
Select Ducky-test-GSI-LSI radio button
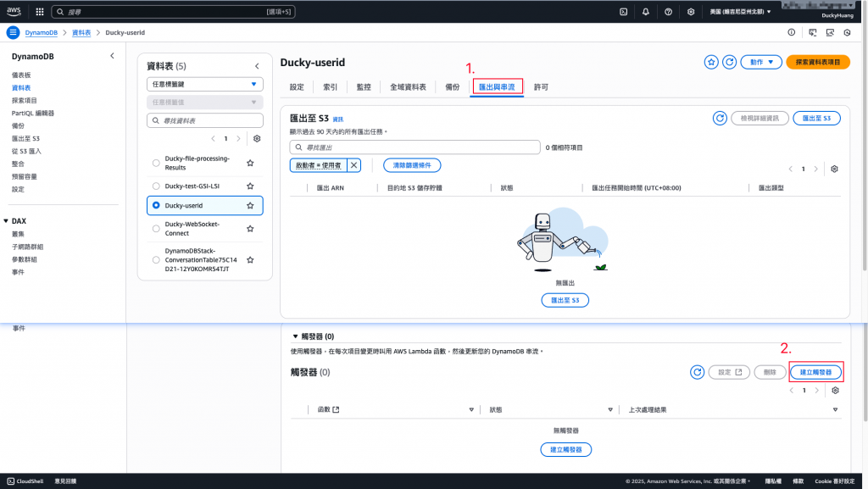coord(156,186)
